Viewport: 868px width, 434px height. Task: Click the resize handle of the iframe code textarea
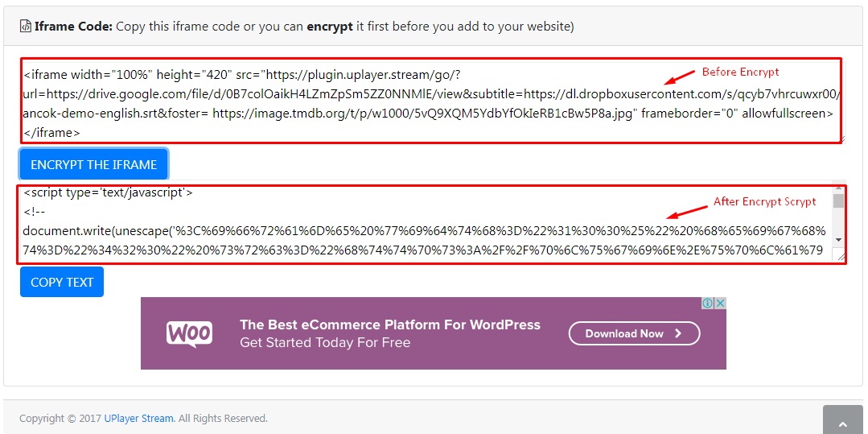(841, 139)
